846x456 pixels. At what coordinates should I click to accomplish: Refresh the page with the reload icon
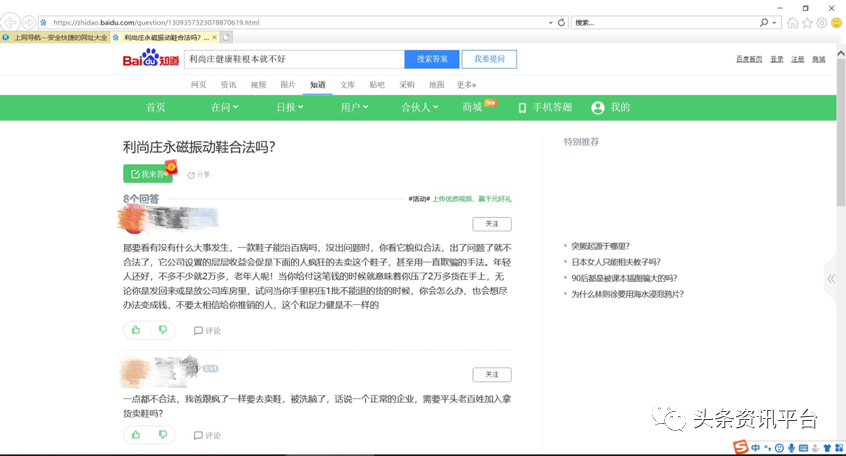pyautogui.click(x=561, y=23)
